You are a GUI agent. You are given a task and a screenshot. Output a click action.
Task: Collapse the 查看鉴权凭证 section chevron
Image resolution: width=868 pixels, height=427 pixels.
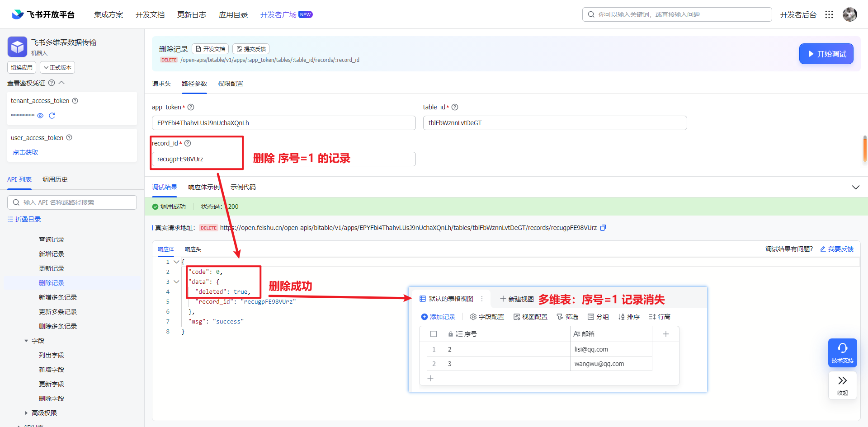62,83
